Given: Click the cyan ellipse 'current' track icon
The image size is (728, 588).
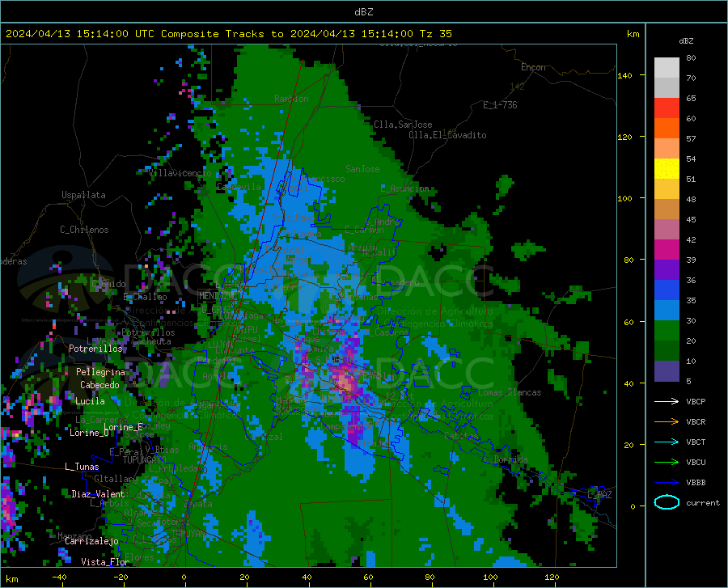Looking at the screenshot, I should [667, 502].
